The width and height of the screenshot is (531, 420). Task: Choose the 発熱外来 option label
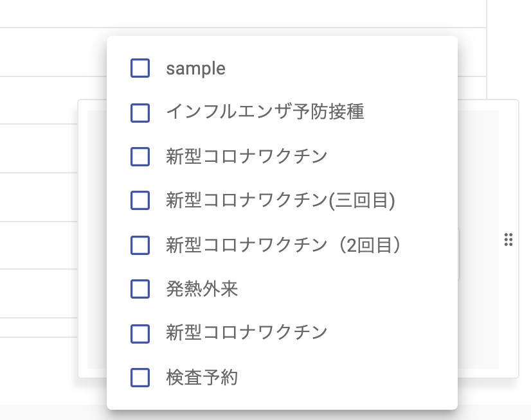tap(202, 290)
